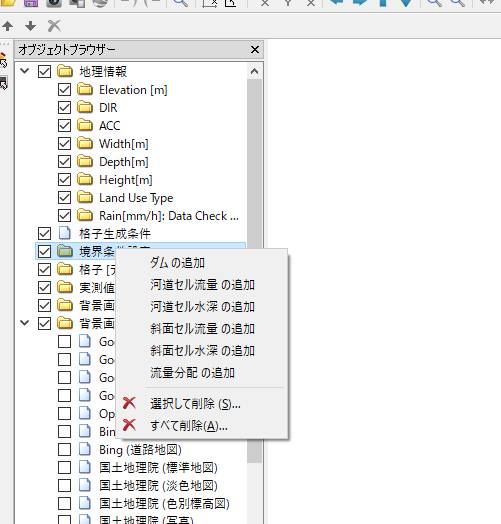Click the document icon of 国土地理院 (淡色地図)
The image size is (501, 524).
pyautogui.click(x=85, y=486)
